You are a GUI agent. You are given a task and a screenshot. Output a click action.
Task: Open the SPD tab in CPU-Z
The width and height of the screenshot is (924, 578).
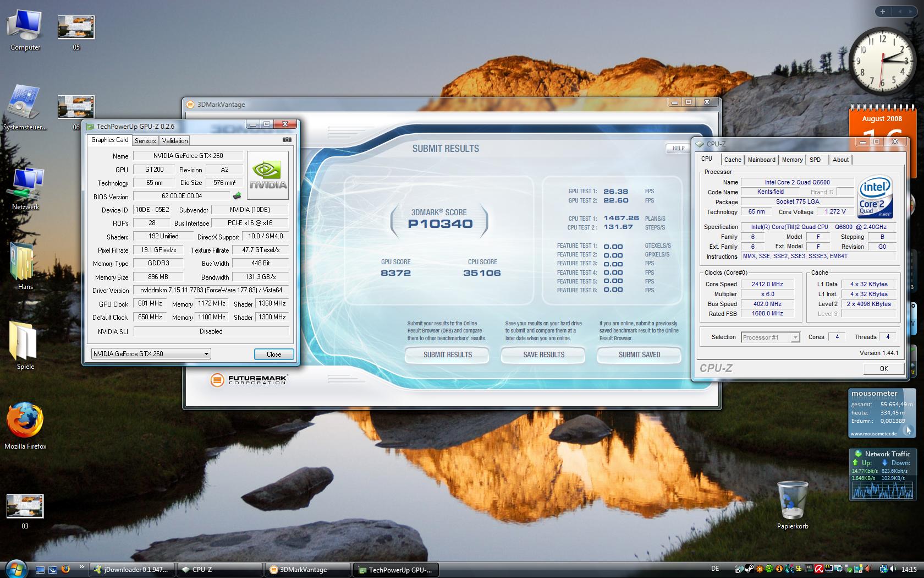(x=815, y=160)
